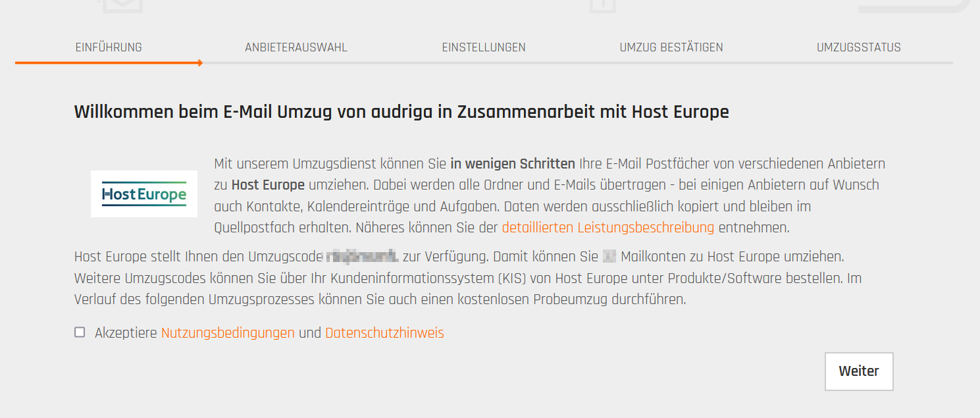
Task: Read the Datenschutzhinweis link
Action: [385, 333]
